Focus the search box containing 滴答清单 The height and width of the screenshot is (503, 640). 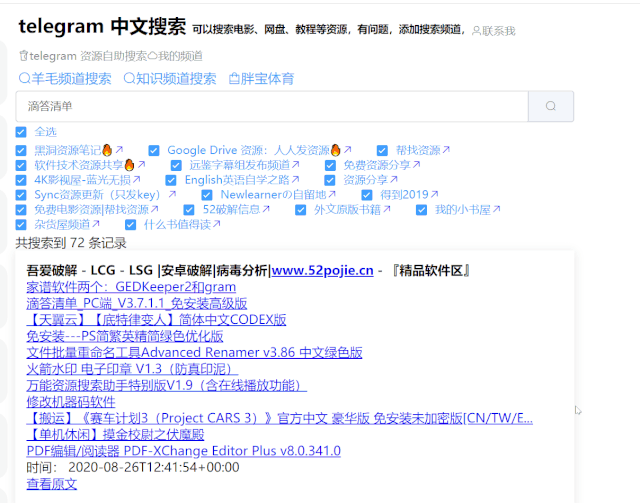tap(272, 106)
